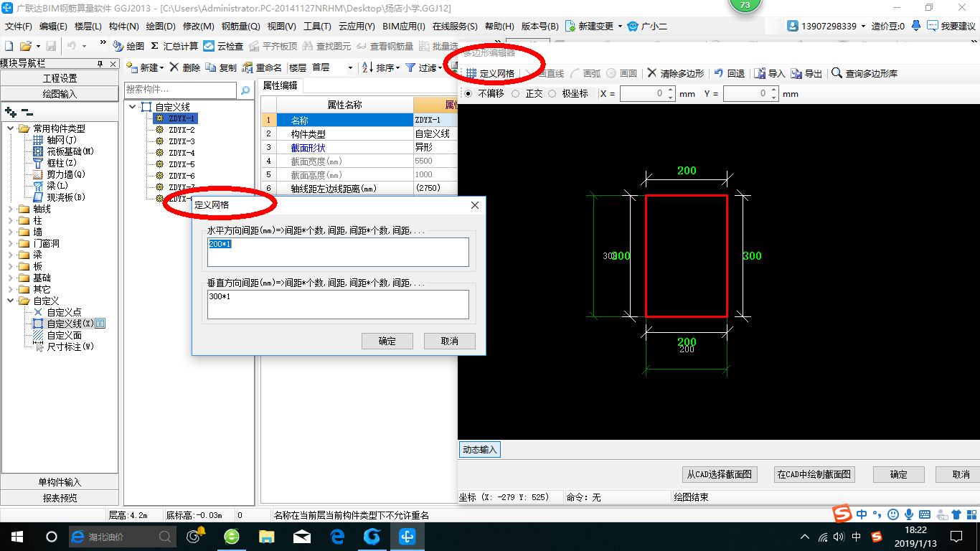The image size is (980, 551).
Task: Confirm the polygon editor with 确定
Action: (898, 474)
